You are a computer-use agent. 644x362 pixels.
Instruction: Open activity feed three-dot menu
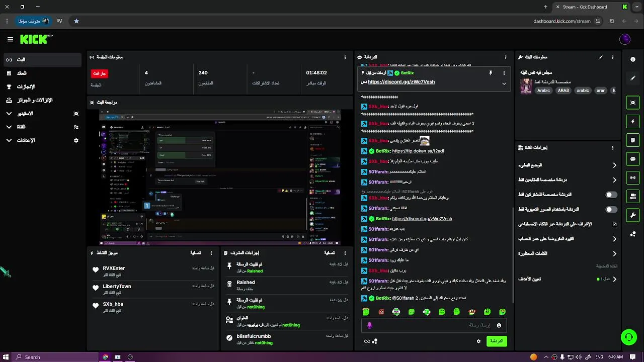[x=211, y=253]
